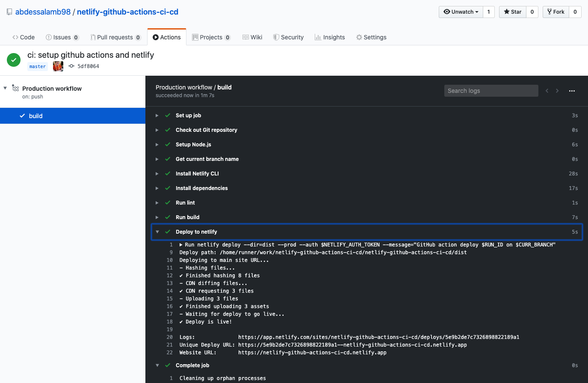The width and height of the screenshot is (588, 383).
Task: Click 'Cleaning up orphan processes' log line
Action: (222, 378)
